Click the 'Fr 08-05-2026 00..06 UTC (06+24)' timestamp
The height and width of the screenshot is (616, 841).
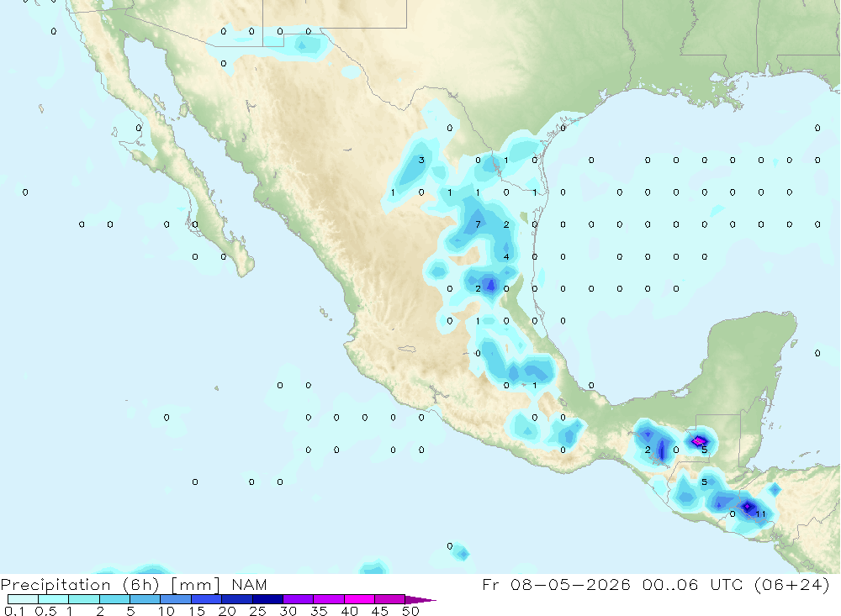click(x=655, y=584)
